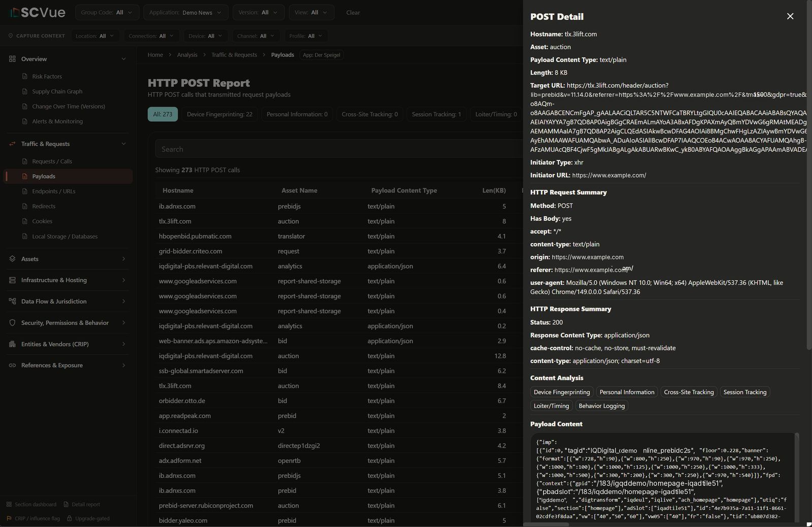Select the All: 273 filter tab

pyautogui.click(x=162, y=114)
